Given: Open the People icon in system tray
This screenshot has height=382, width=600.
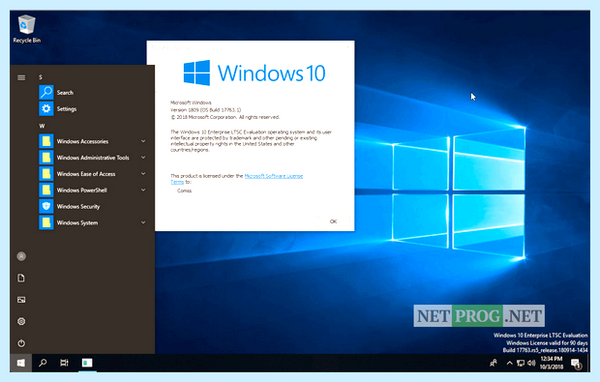Looking at the screenshot, I should click(x=494, y=363).
